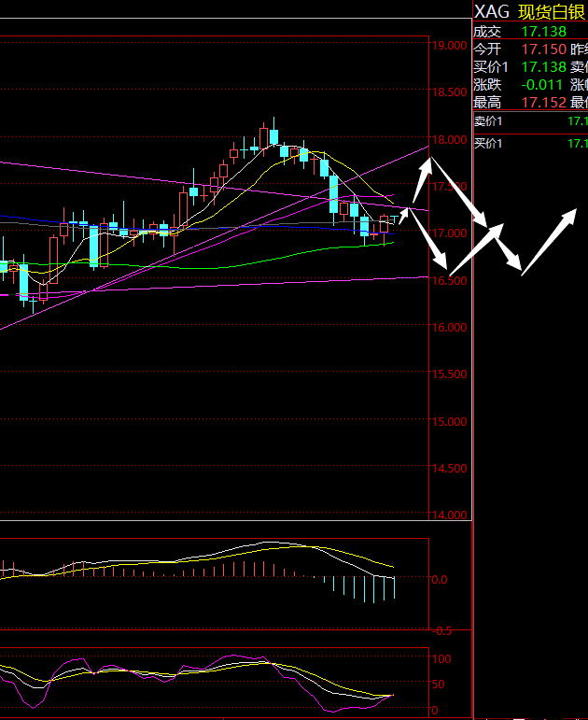Click the most recent cyan MACD histogram bar
588x720 pixels.
[x=394, y=587]
